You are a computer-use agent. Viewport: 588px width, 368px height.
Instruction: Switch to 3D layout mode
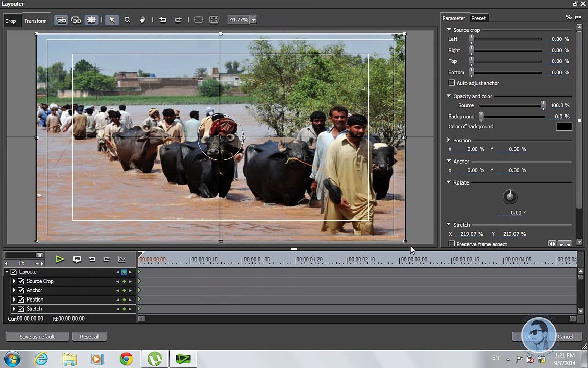pos(76,20)
